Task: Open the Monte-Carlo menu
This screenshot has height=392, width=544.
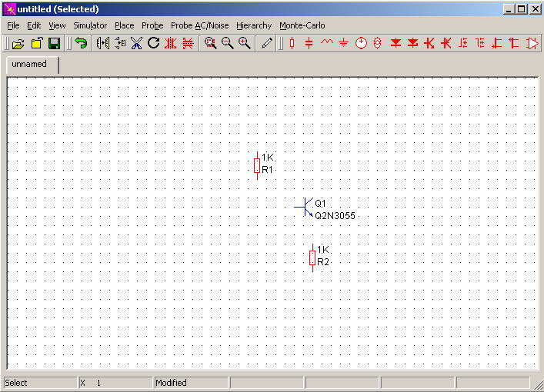Action: 302,25
